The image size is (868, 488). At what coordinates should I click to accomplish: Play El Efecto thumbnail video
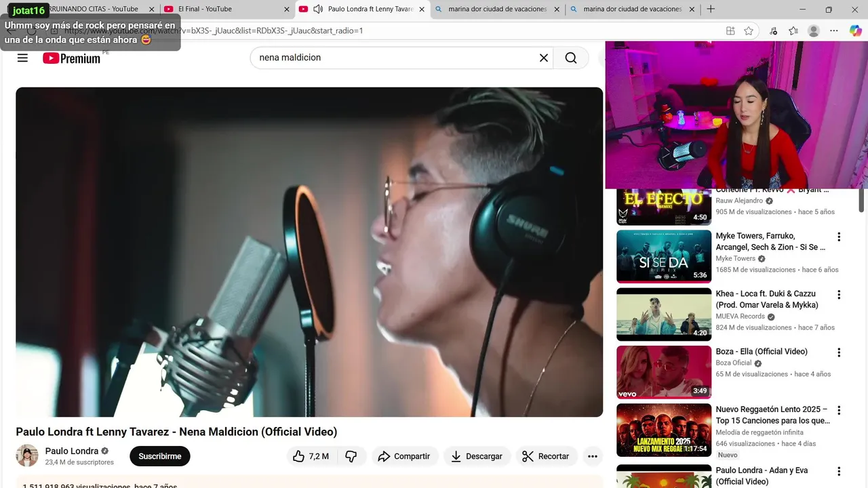[x=664, y=207]
